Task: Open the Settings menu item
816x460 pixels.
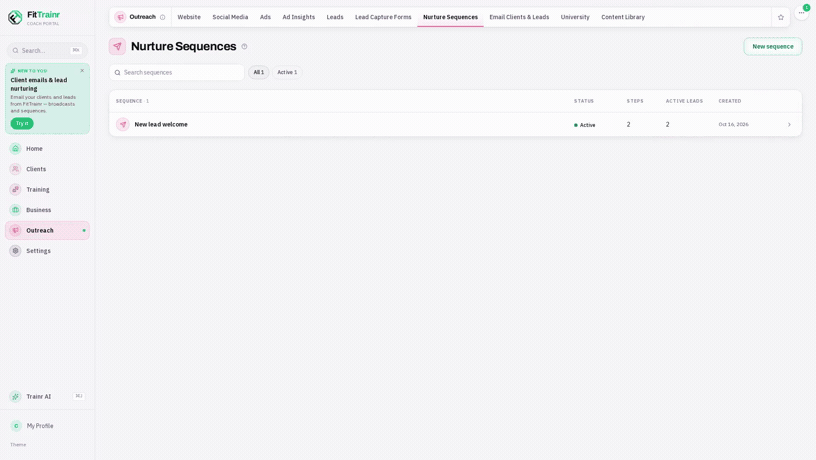Action: [x=47, y=251]
